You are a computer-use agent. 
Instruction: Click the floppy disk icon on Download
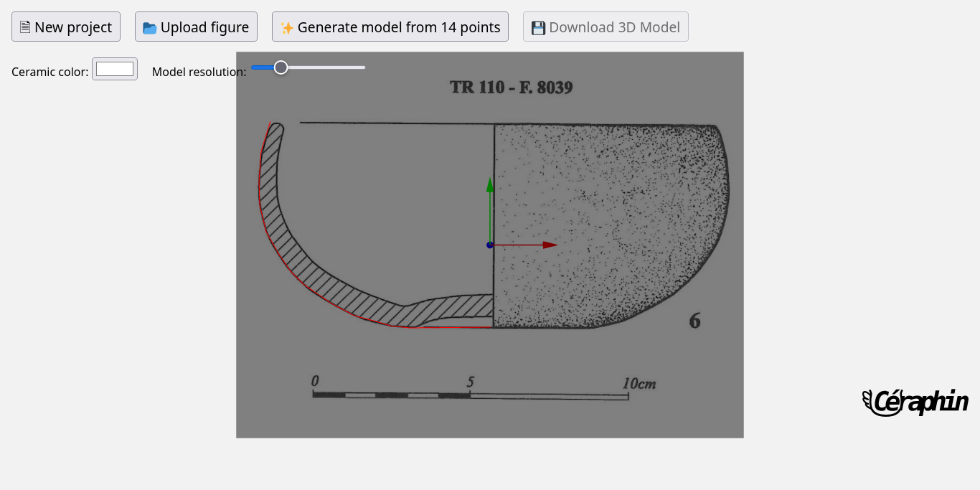[538, 28]
